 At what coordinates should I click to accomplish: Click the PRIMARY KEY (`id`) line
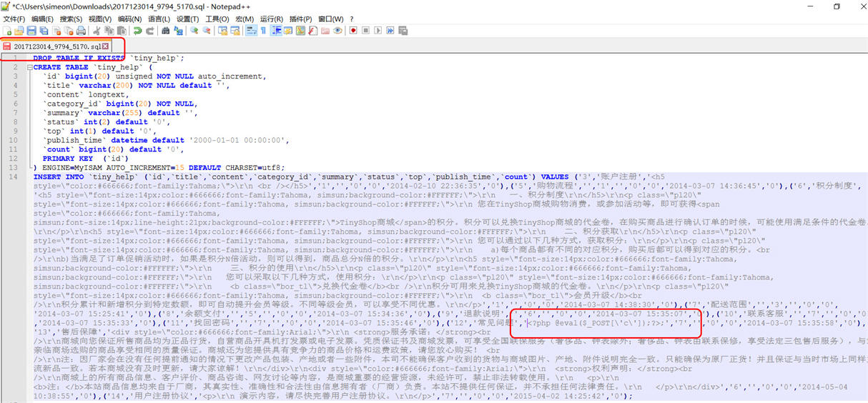[86, 159]
